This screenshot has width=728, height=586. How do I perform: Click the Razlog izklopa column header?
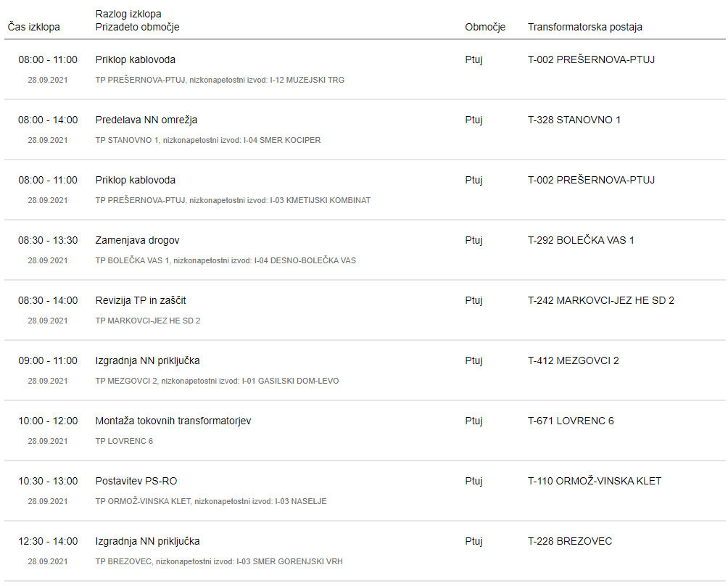pos(128,14)
